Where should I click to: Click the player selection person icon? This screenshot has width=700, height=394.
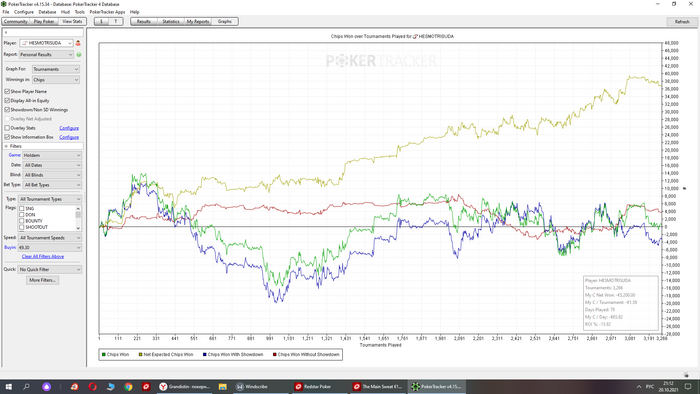point(78,43)
